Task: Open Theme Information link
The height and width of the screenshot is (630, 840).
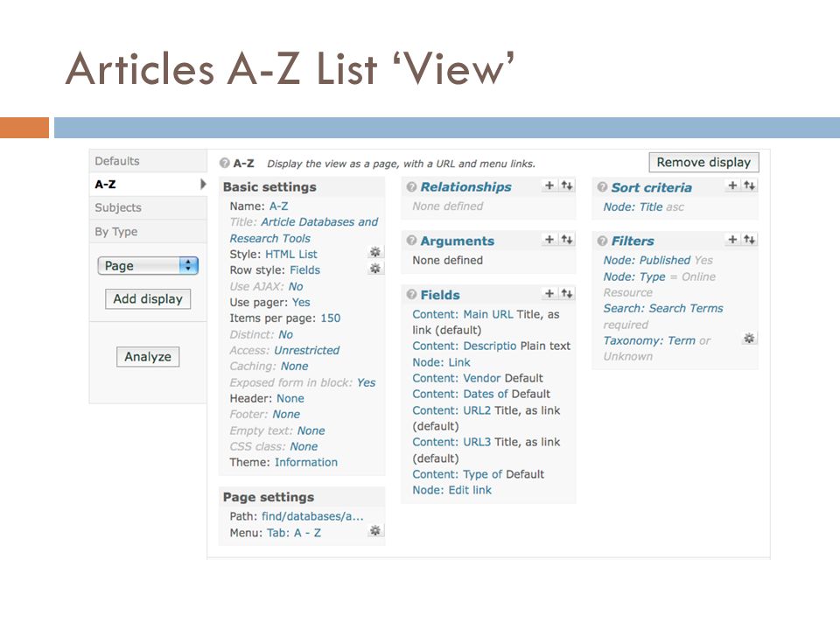Action: point(306,462)
